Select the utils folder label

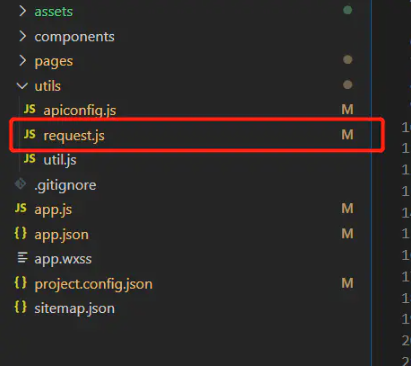tap(48, 86)
